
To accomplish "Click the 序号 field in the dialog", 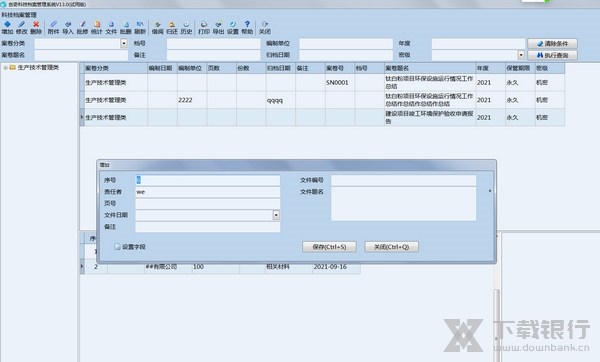I will (208, 180).
